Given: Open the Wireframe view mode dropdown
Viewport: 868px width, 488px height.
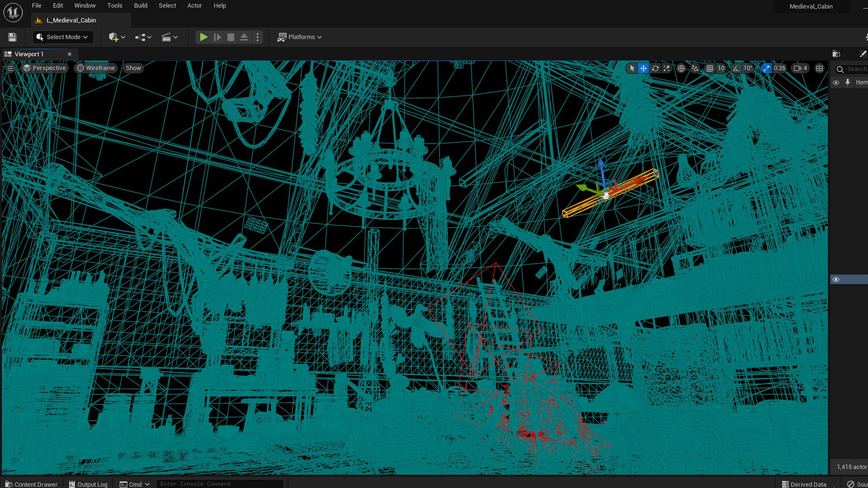Looking at the screenshot, I should 96,68.
